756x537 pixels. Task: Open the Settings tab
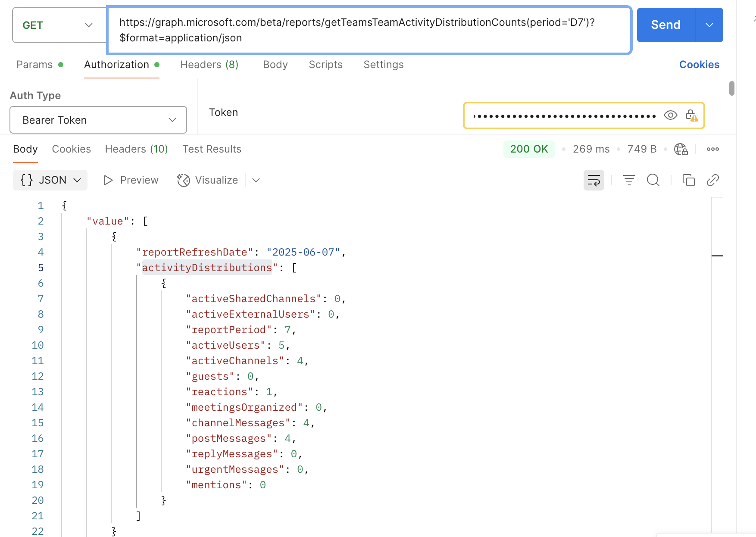pyautogui.click(x=384, y=65)
